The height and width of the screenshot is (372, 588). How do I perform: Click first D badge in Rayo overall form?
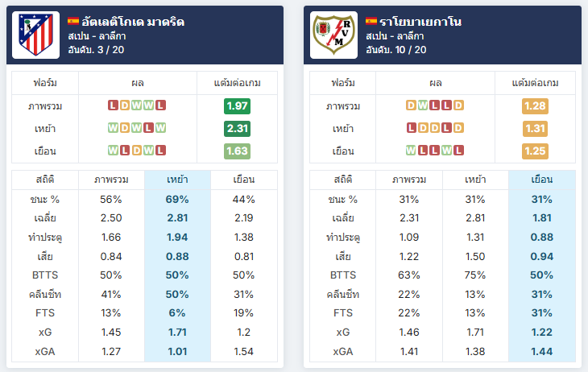point(411,105)
